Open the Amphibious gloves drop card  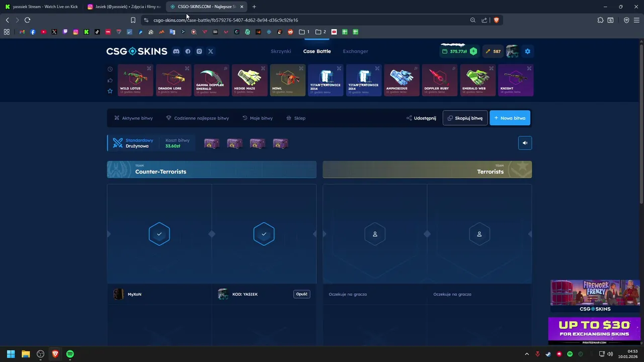401,80
